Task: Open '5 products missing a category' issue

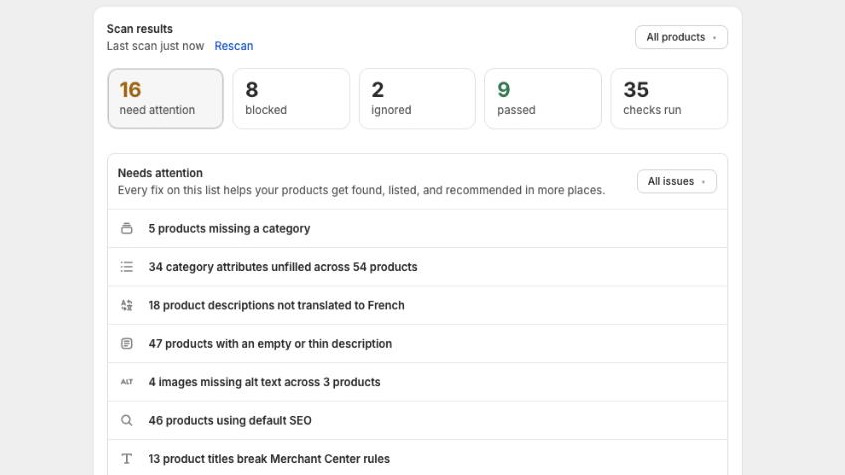Action: pyautogui.click(x=418, y=229)
